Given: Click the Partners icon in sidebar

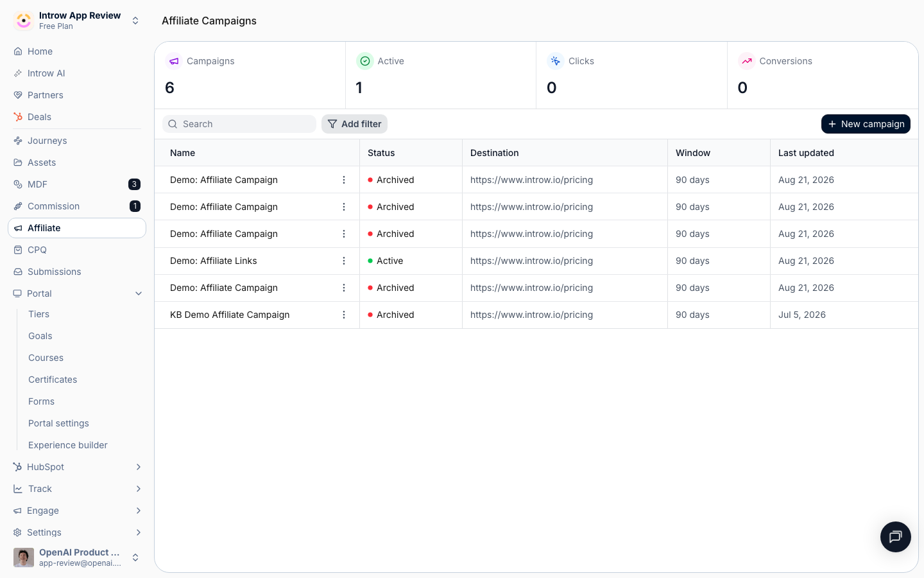Looking at the screenshot, I should click(x=18, y=95).
